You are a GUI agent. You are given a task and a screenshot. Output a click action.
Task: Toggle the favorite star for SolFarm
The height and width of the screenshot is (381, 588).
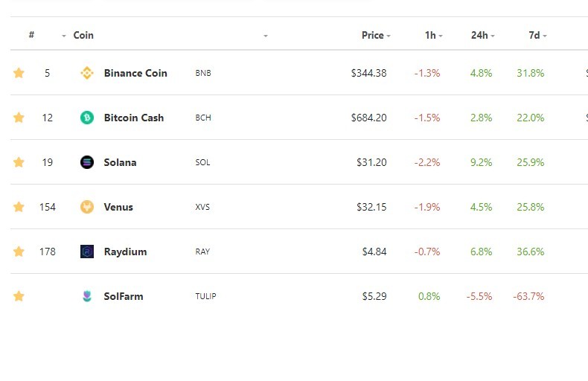19,296
